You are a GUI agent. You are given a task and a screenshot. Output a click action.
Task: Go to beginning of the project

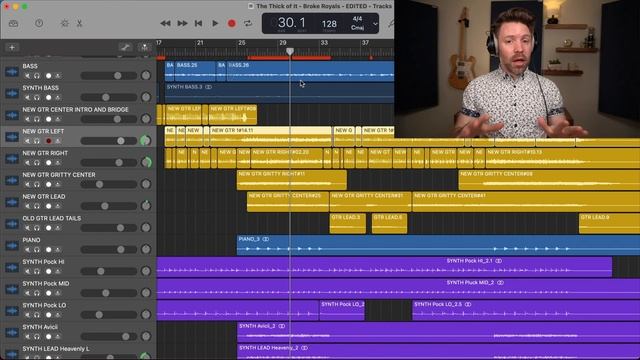(x=199, y=23)
